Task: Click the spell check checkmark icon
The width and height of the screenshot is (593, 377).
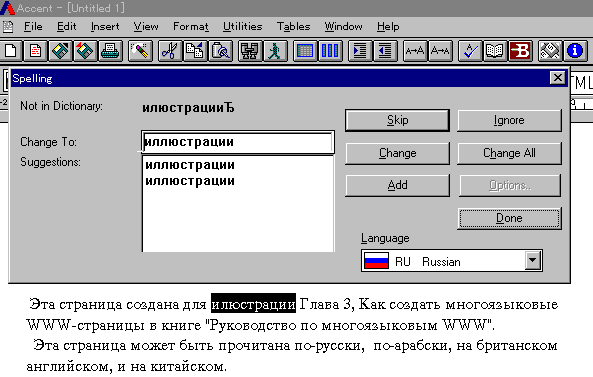Action: point(469,51)
